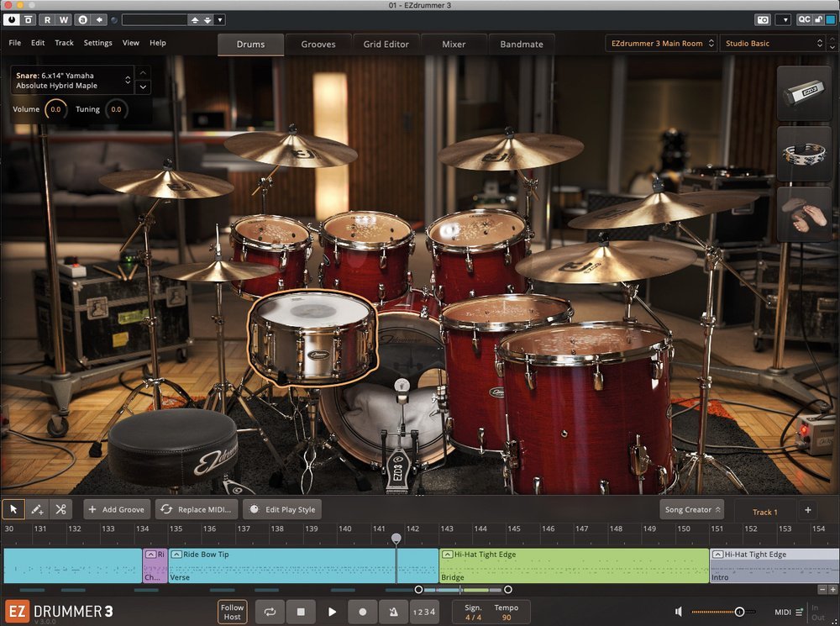This screenshot has width=840, height=626.
Task: Click the Add Groove button
Action: 117,509
